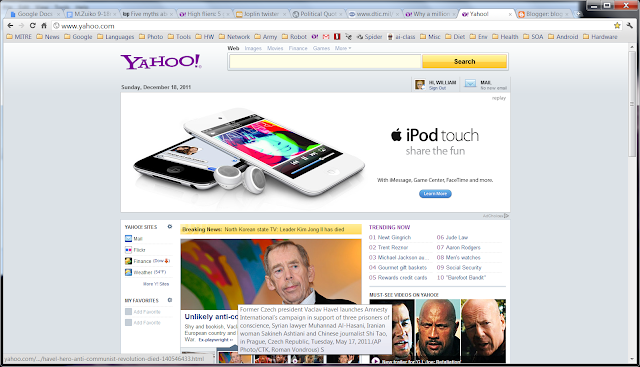Open the new tab button
Screen dimensions: 640x367
point(579,14)
